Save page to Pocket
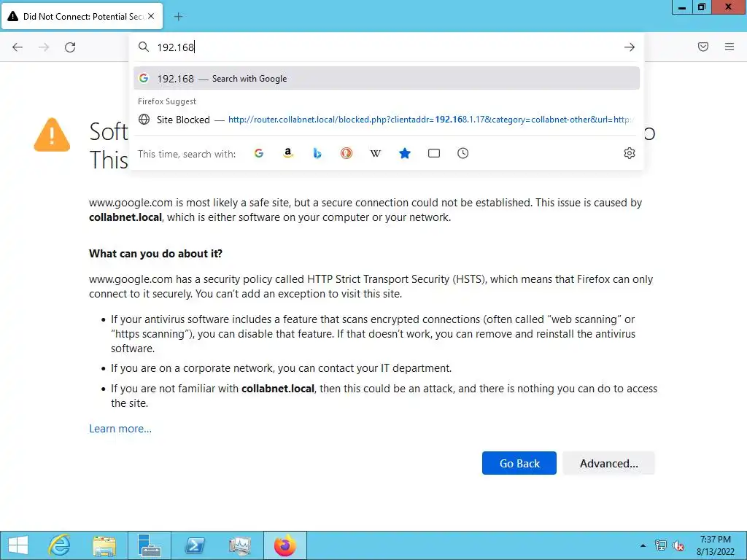This screenshot has width=747, height=560. tap(703, 47)
